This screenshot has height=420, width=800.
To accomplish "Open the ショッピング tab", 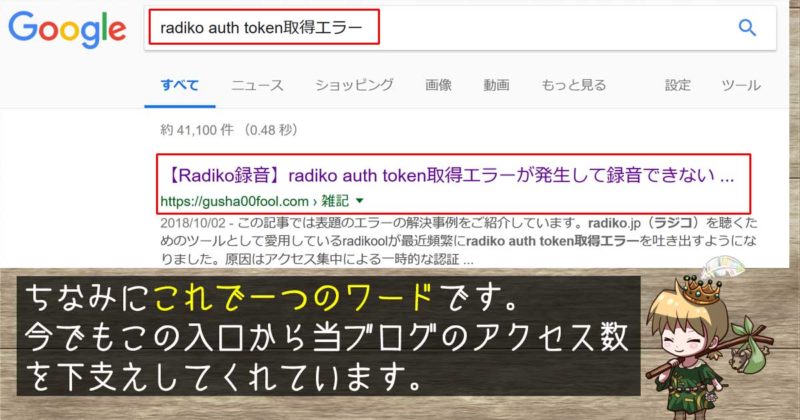I will (x=354, y=85).
